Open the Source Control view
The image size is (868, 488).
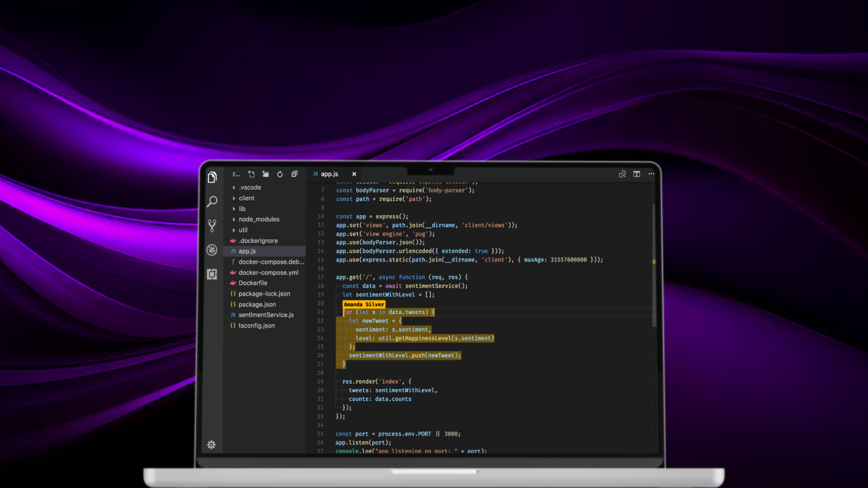212,225
